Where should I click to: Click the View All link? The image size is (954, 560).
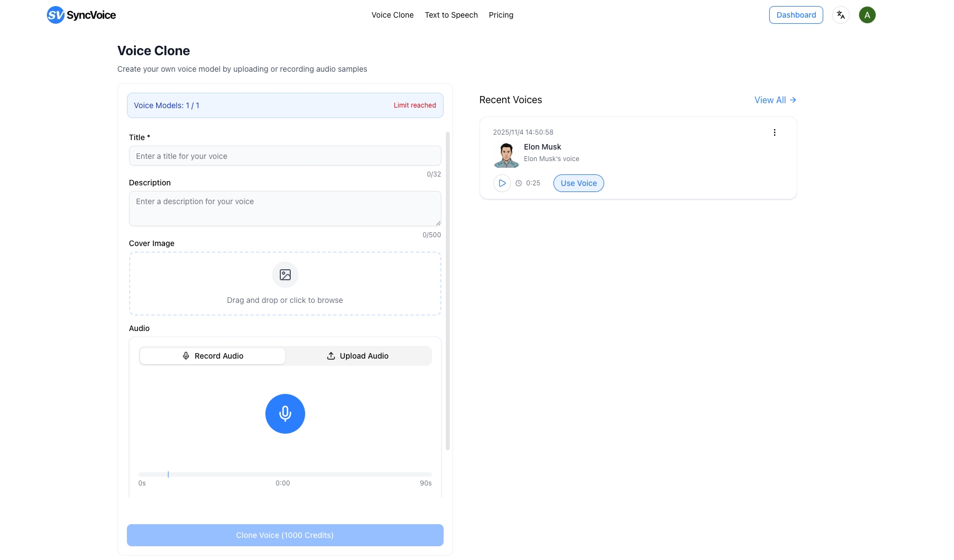tap(775, 100)
